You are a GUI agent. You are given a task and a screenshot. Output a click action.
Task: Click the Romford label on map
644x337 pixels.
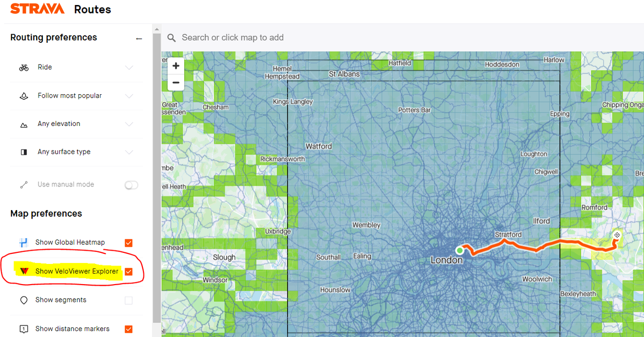tap(594, 207)
